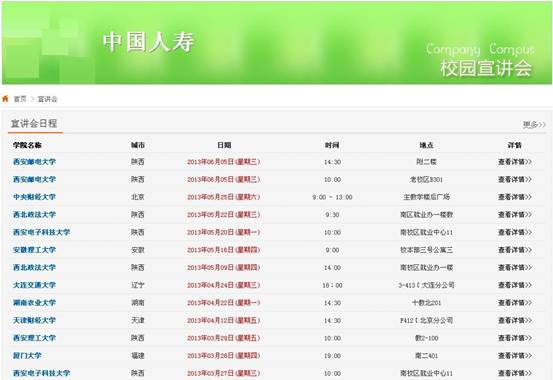
Task: Open the 更多>> link in schedule header
Action: (x=534, y=125)
